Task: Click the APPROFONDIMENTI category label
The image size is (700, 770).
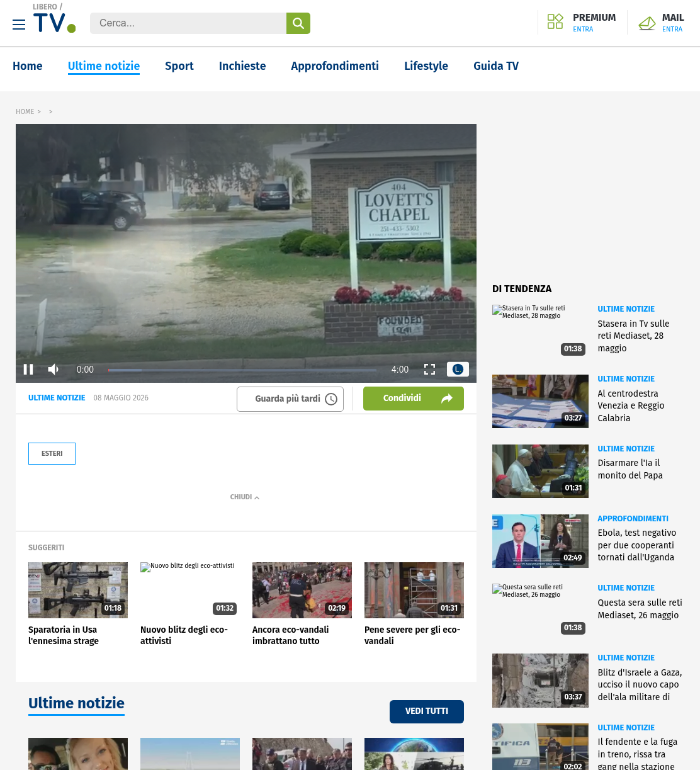Action: pyautogui.click(x=633, y=519)
